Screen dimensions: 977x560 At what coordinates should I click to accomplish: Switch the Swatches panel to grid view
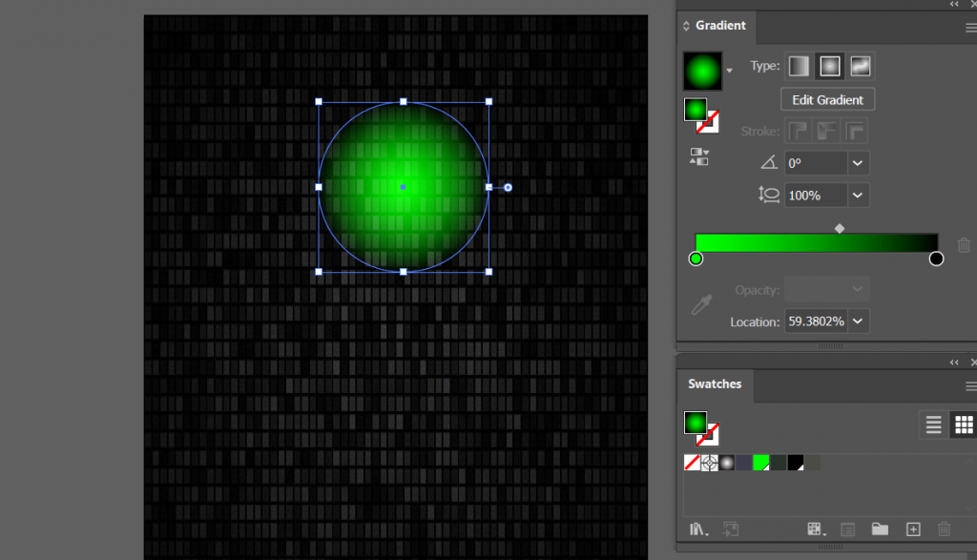(x=964, y=425)
